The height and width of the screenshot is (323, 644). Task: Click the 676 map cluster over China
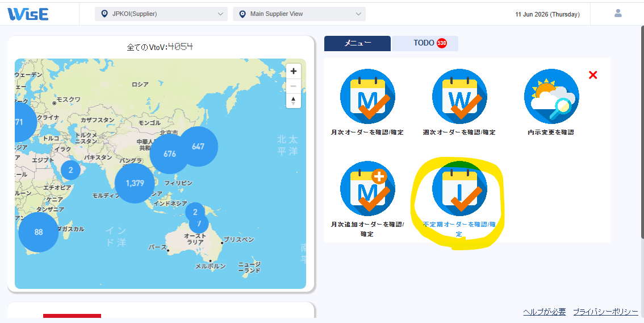170,154
